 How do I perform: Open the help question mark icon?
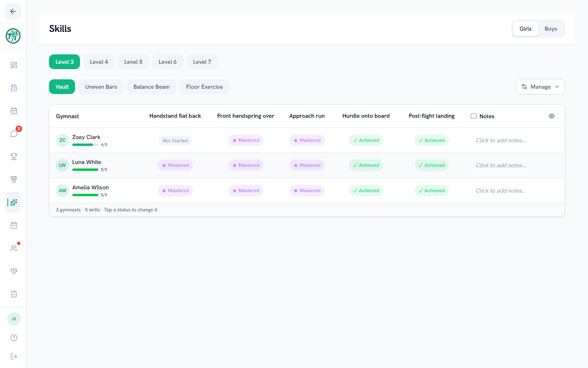coord(14,338)
